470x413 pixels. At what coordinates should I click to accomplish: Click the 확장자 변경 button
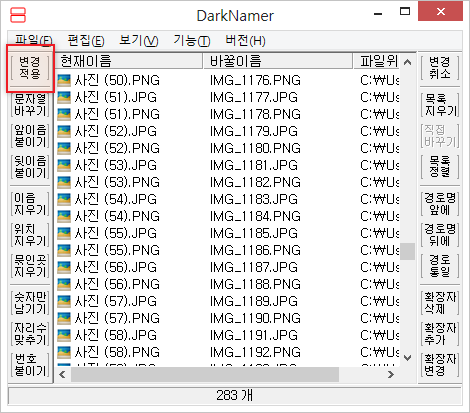pyautogui.click(x=440, y=365)
